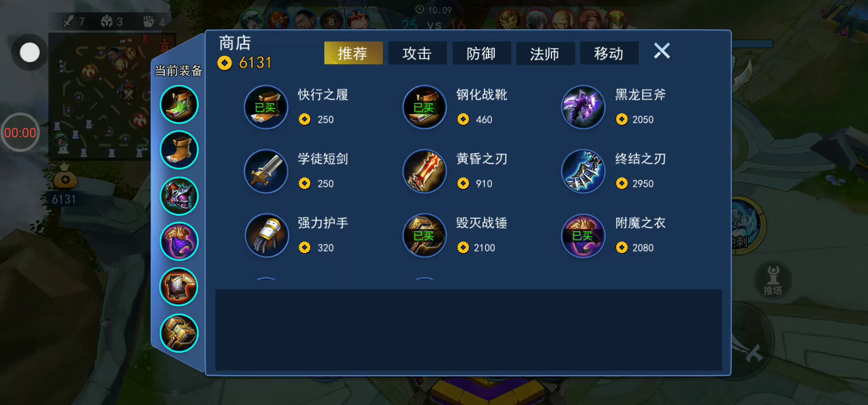Select the 终结之刃 item icon

click(x=584, y=171)
